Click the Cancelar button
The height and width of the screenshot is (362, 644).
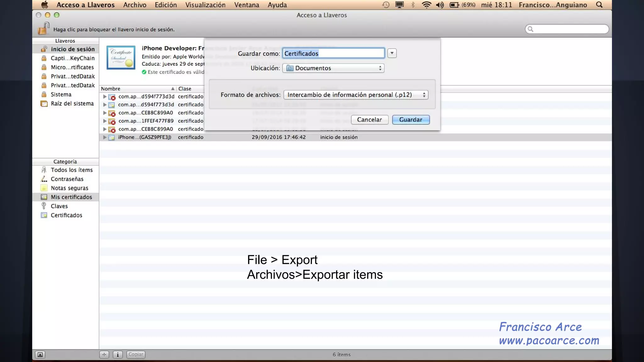369,120
